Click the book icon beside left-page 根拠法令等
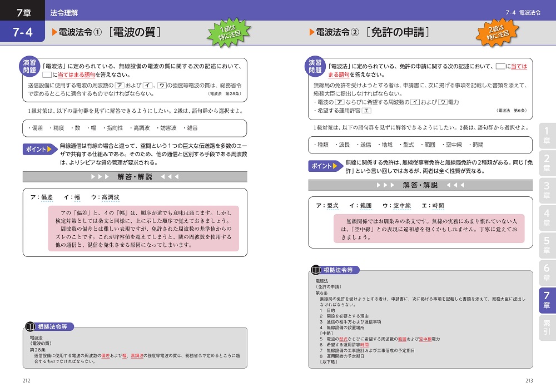This screenshot has width=556, height=392. (30, 326)
